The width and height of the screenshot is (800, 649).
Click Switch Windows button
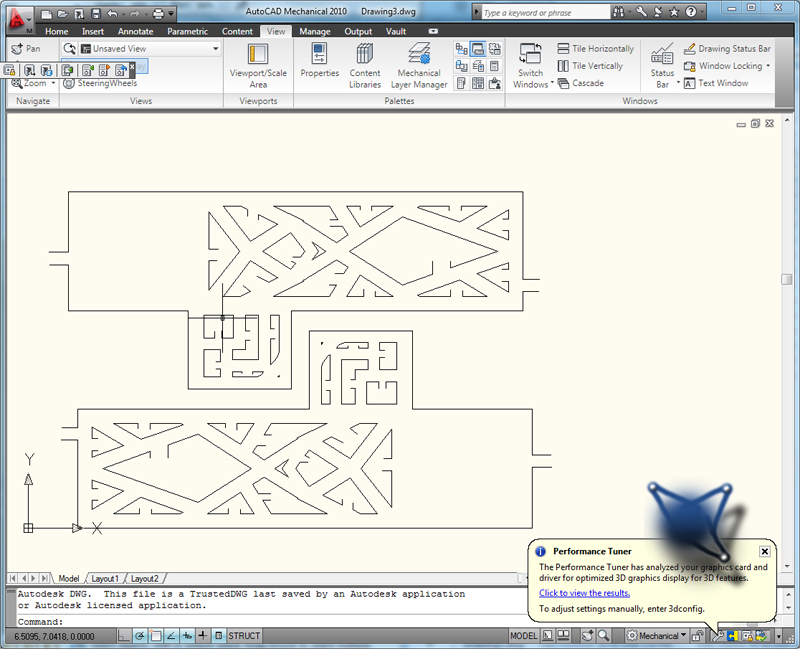(531, 66)
